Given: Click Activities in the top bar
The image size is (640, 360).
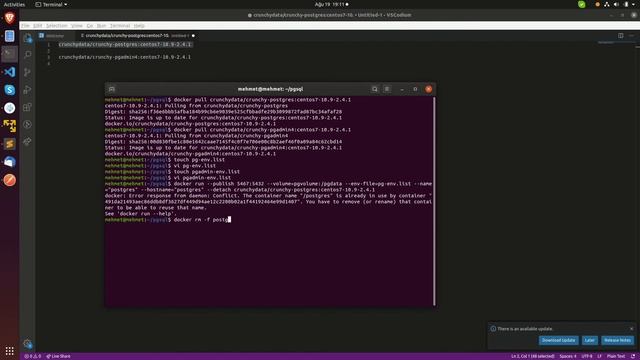Looking at the screenshot, I should pyautogui.click(x=14, y=4).
